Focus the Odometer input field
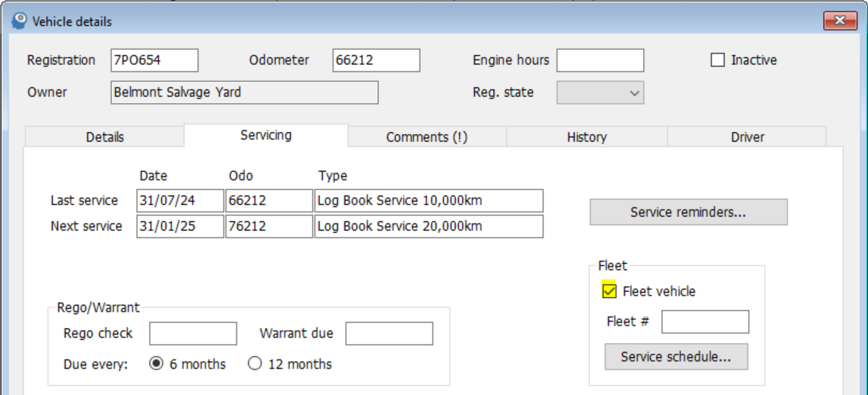 (376, 61)
